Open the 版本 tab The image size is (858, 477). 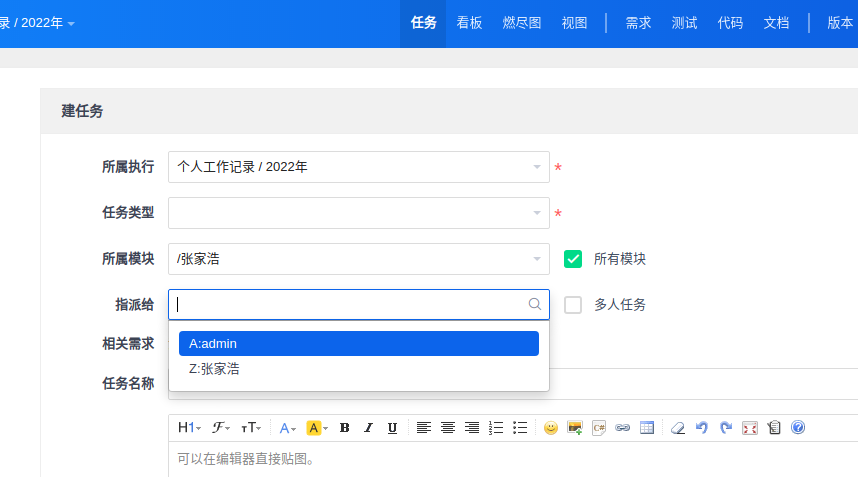839,23
